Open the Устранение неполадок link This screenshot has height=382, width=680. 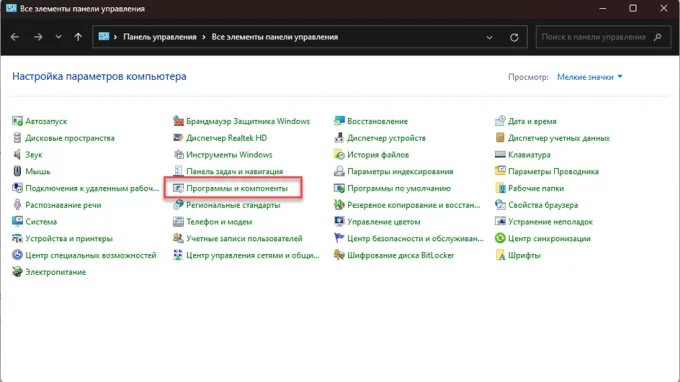(550, 222)
